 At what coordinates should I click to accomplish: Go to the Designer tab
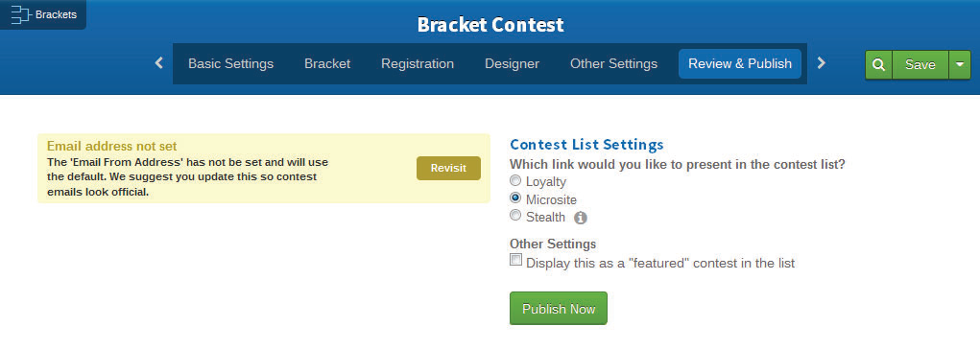(x=512, y=63)
